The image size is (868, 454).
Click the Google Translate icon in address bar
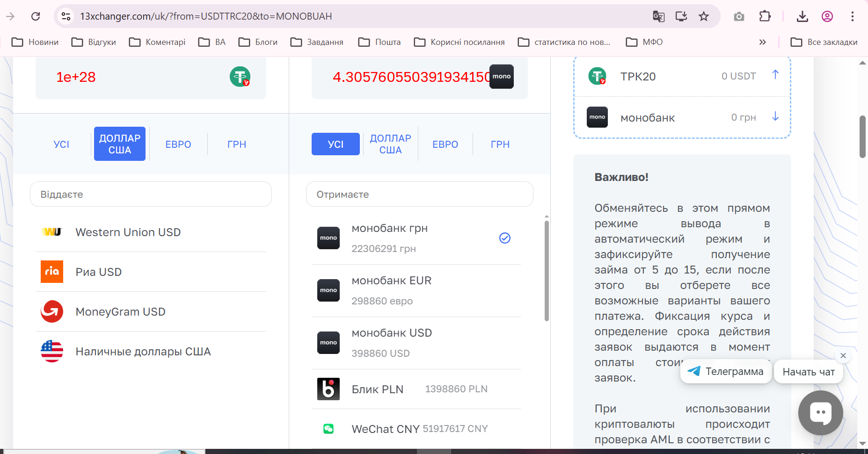pos(658,16)
